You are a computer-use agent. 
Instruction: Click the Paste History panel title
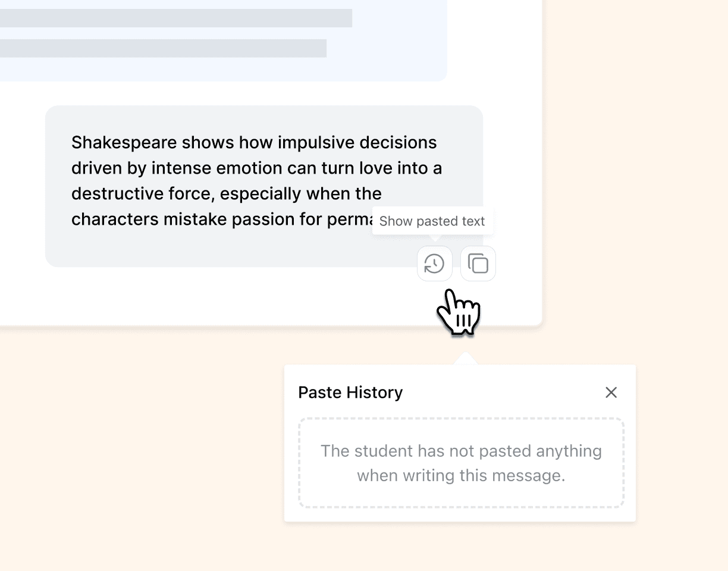tap(350, 393)
